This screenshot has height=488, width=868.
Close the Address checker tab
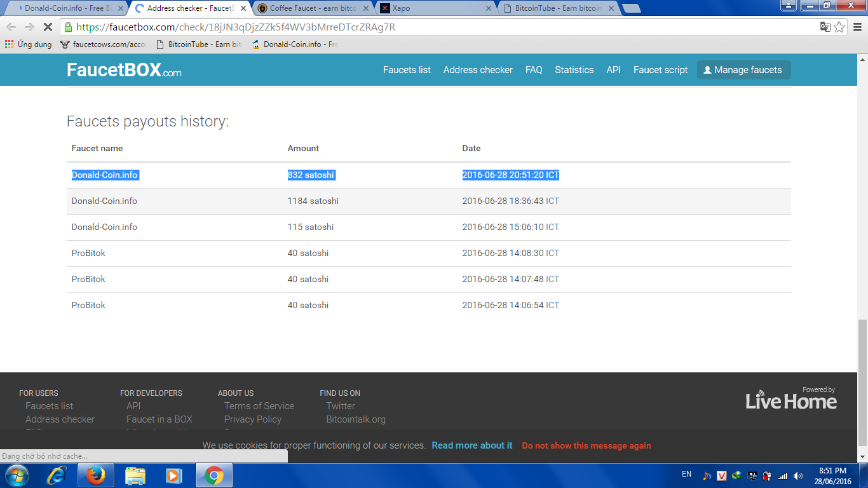point(243,8)
